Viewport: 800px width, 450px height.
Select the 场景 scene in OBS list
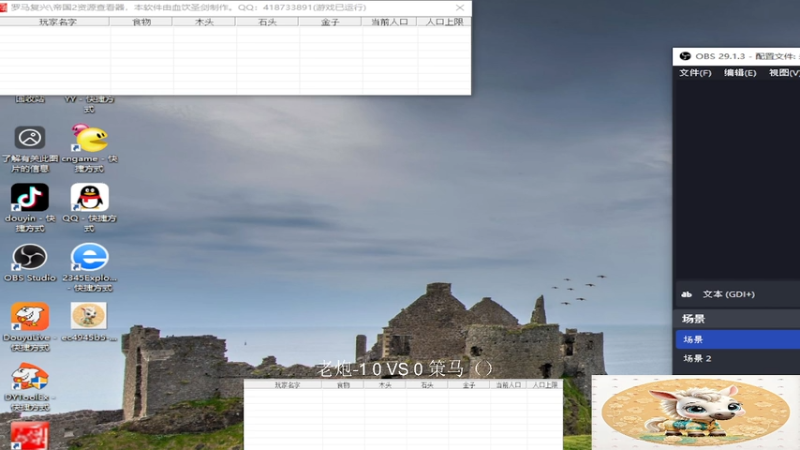click(738, 339)
